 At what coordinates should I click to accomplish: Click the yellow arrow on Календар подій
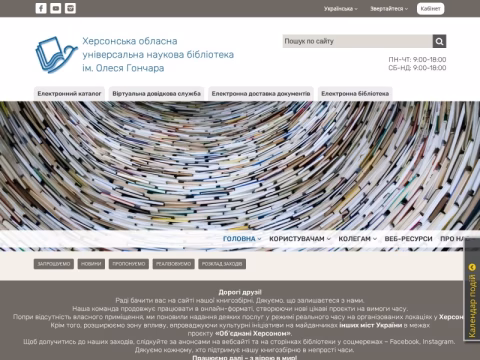[472, 267]
